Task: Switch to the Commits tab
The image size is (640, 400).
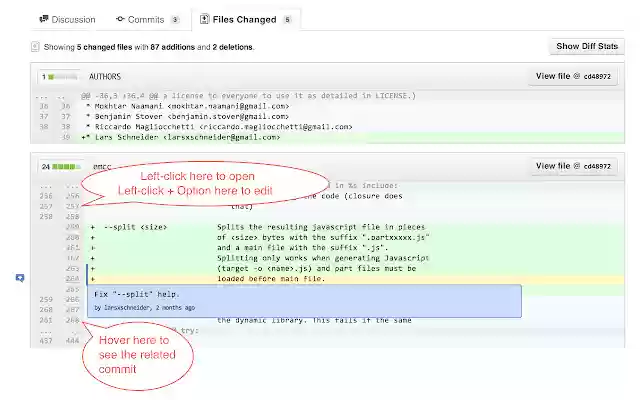Action: (147, 20)
